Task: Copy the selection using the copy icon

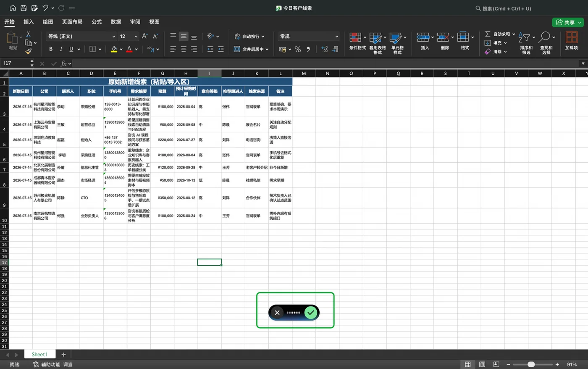Action: point(28,43)
